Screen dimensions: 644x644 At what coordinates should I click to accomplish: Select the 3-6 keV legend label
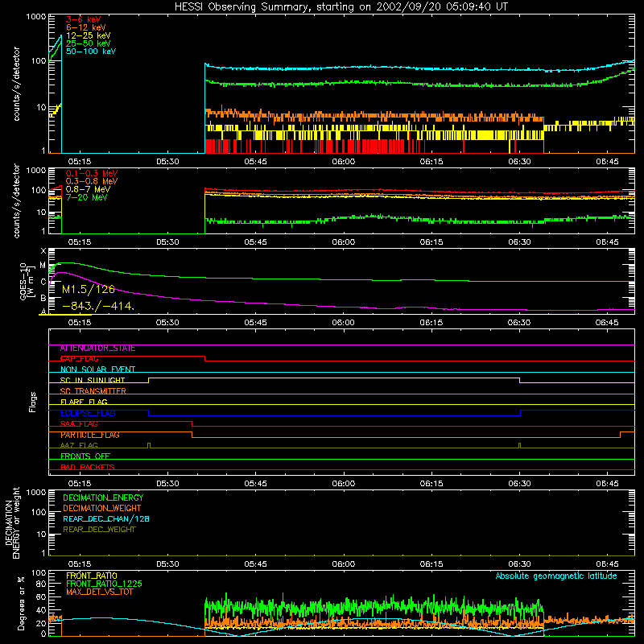[x=84, y=19]
